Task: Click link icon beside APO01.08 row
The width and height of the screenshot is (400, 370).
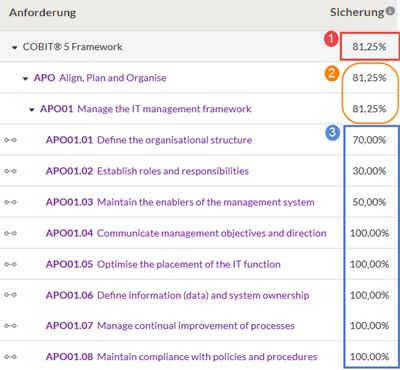Action: click(x=10, y=357)
